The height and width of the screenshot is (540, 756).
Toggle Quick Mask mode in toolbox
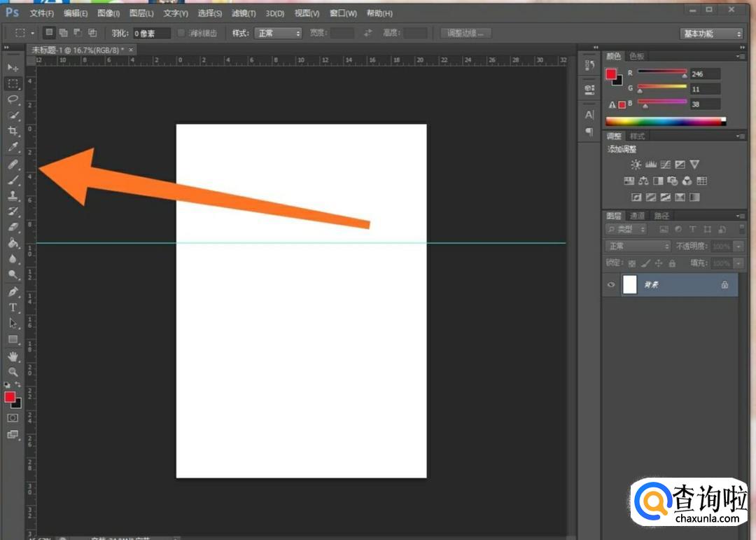pos(13,418)
